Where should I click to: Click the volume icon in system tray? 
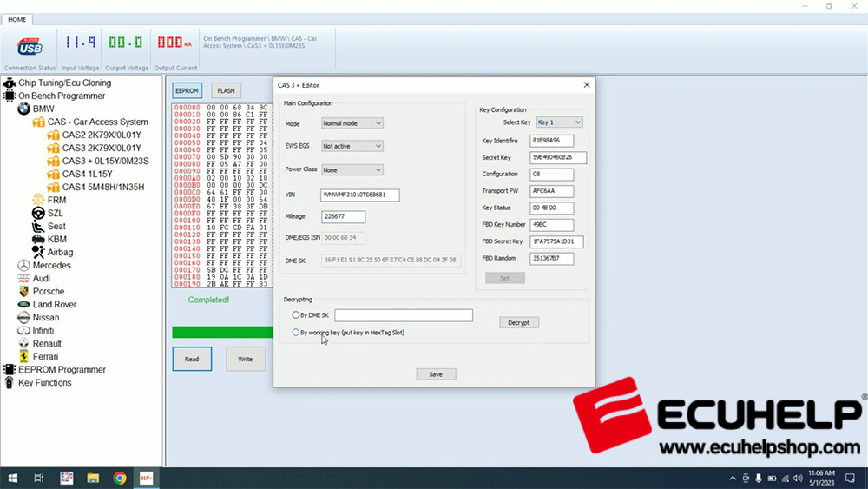[x=798, y=478]
